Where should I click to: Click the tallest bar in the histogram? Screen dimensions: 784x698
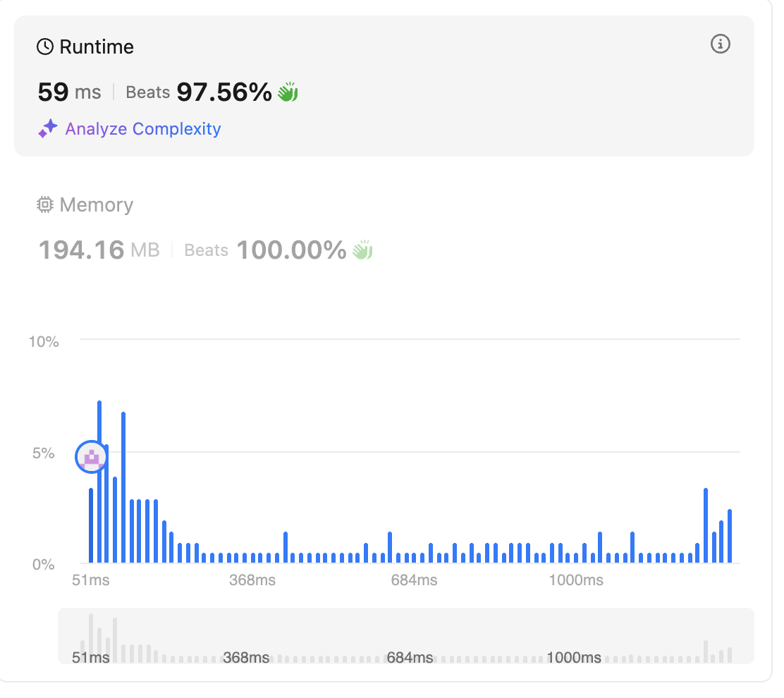[99, 482]
